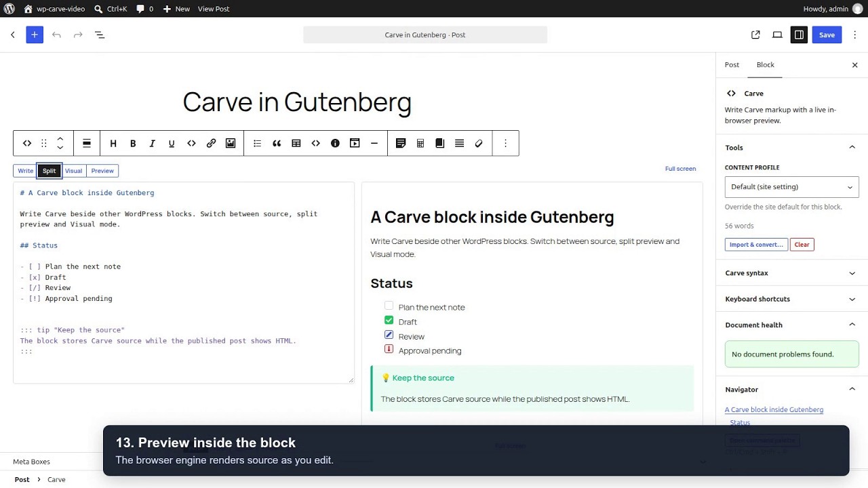Undo the last change

56,35
